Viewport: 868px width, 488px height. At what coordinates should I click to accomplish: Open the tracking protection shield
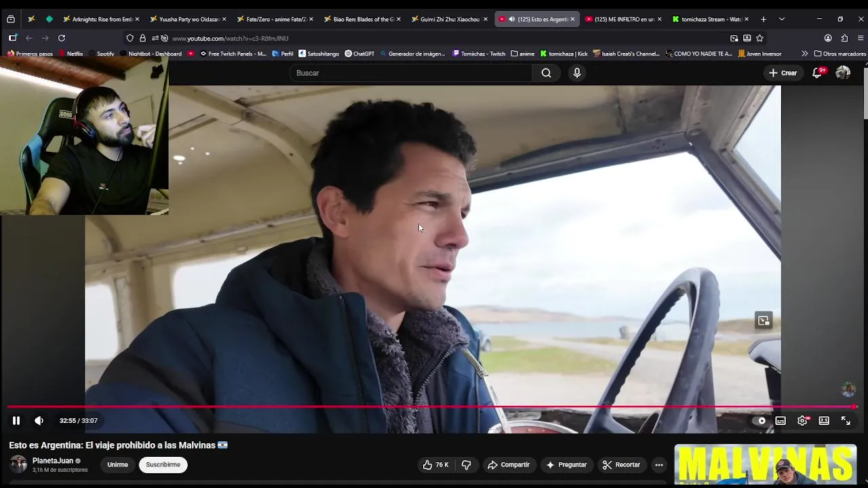(x=130, y=38)
